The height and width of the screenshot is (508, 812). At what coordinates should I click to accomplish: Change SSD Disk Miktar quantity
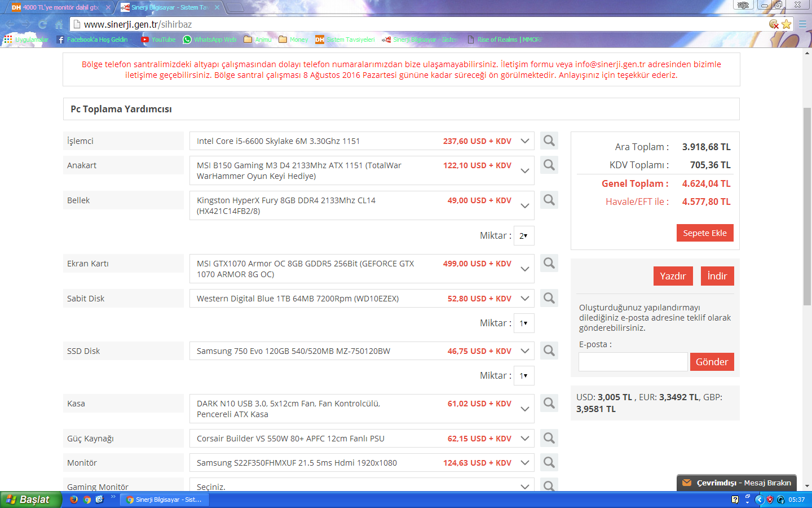(524, 375)
